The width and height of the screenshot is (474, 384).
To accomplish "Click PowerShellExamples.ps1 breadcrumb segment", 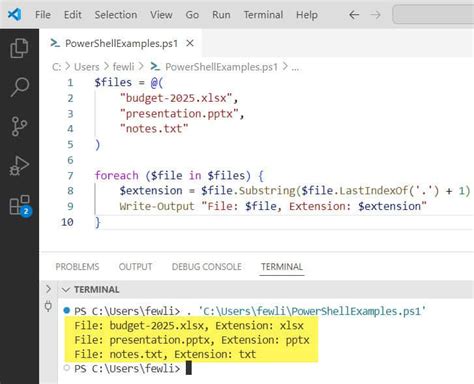I will click(221, 67).
